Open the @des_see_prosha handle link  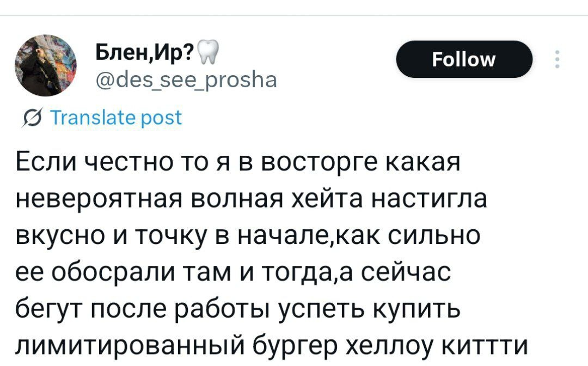pos(186,80)
